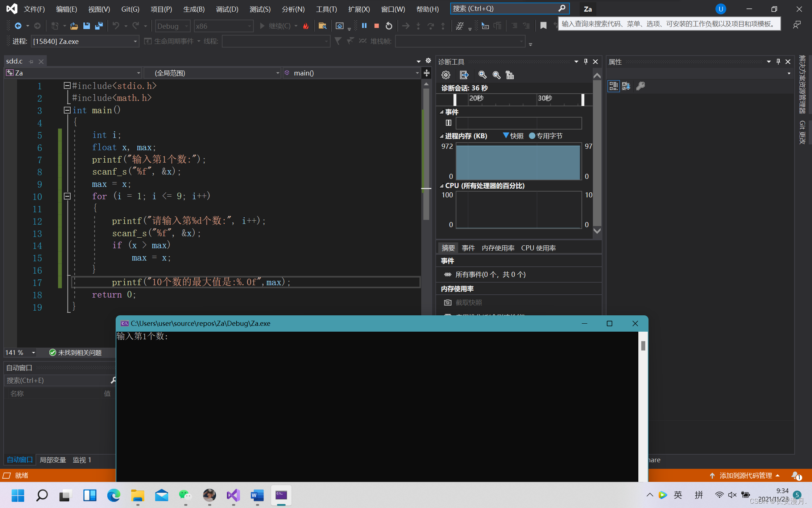This screenshot has height=508, width=812.
Task: Switch to the 局部变量 tab
Action: pos(53,460)
